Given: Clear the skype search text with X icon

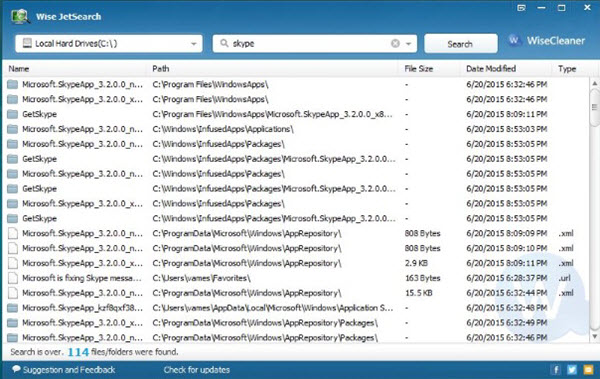Looking at the screenshot, I should [395, 44].
